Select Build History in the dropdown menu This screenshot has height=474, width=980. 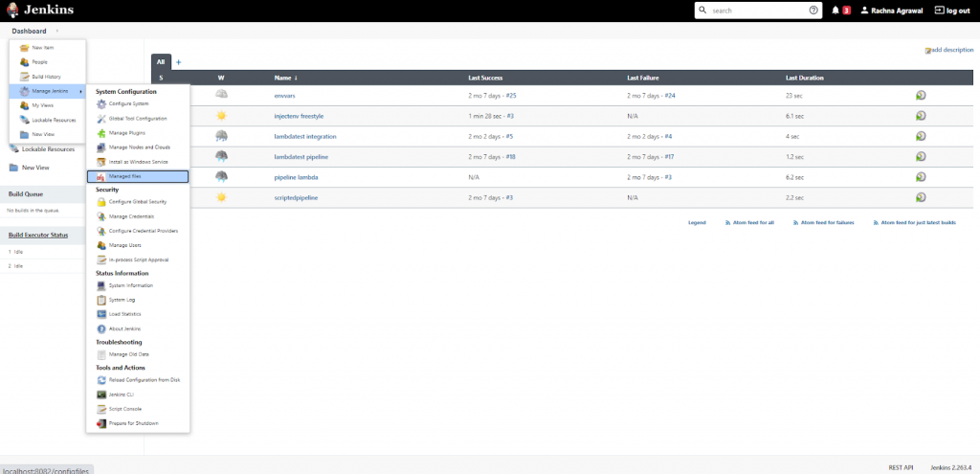pyautogui.click(x=47, y=77)
